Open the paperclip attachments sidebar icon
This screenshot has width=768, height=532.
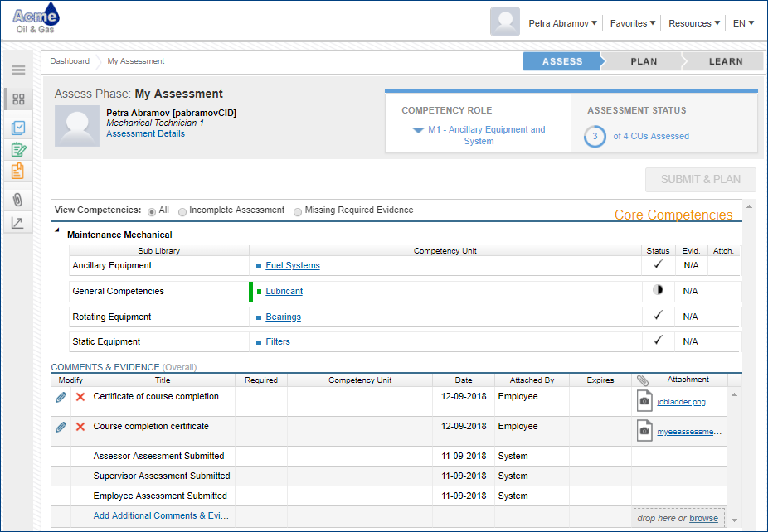click(x=17, y=199)
